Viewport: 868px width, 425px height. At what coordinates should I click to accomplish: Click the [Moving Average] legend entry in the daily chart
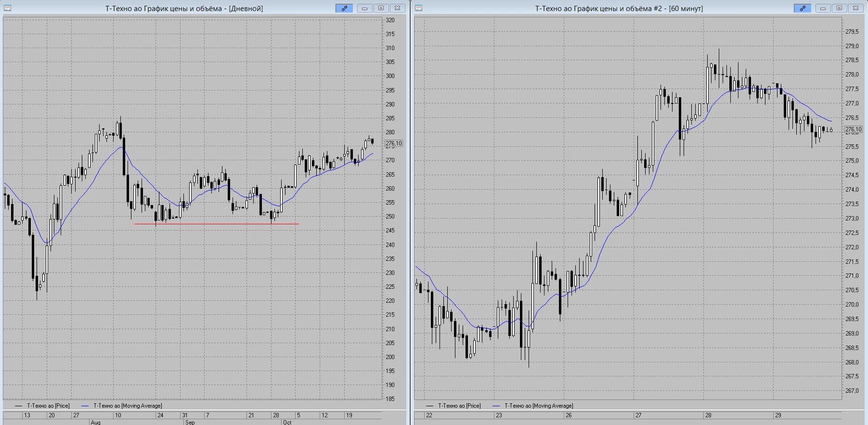pyautogui.click(x=128, y=406)
